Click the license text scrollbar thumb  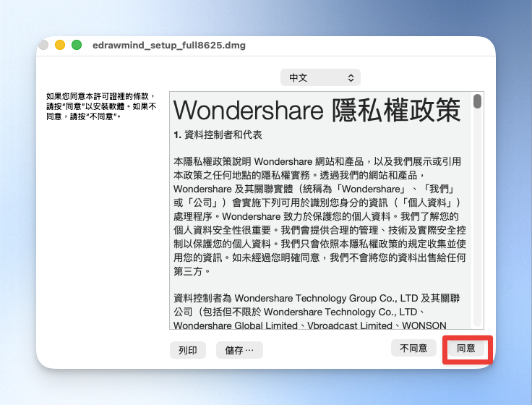(478, 101)
